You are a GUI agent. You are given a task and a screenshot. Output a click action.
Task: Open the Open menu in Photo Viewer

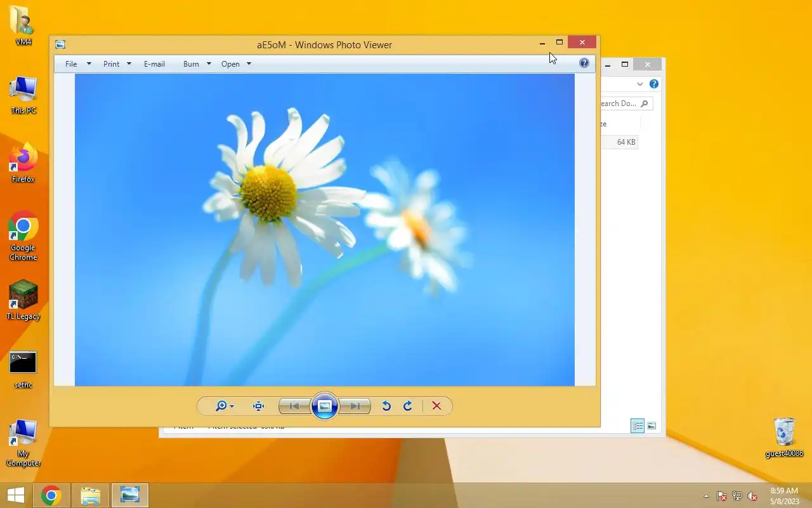[x=230, y=64]
